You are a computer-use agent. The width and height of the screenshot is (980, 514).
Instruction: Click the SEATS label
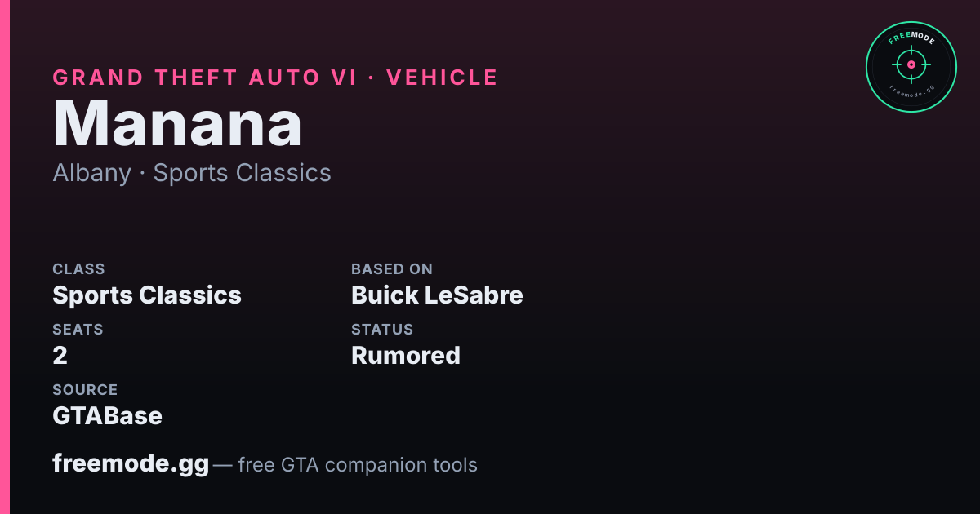[78, 330]
